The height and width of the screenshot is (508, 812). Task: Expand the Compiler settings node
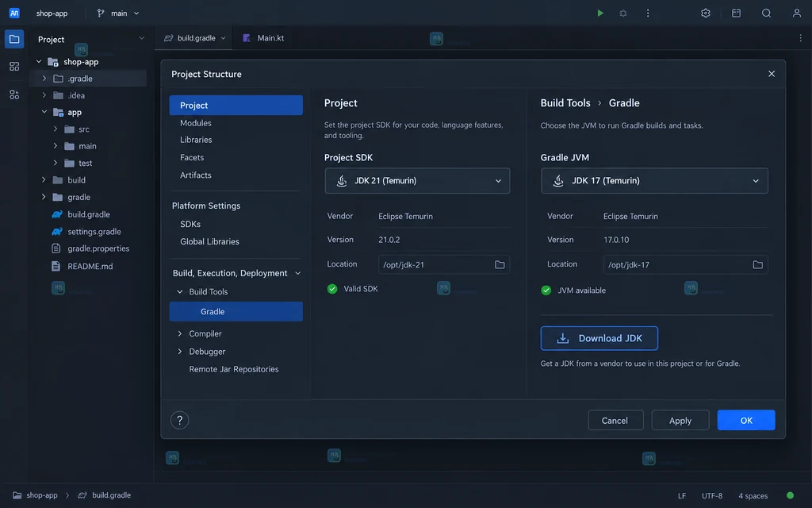pyautogui.click(x=180, y=334)
